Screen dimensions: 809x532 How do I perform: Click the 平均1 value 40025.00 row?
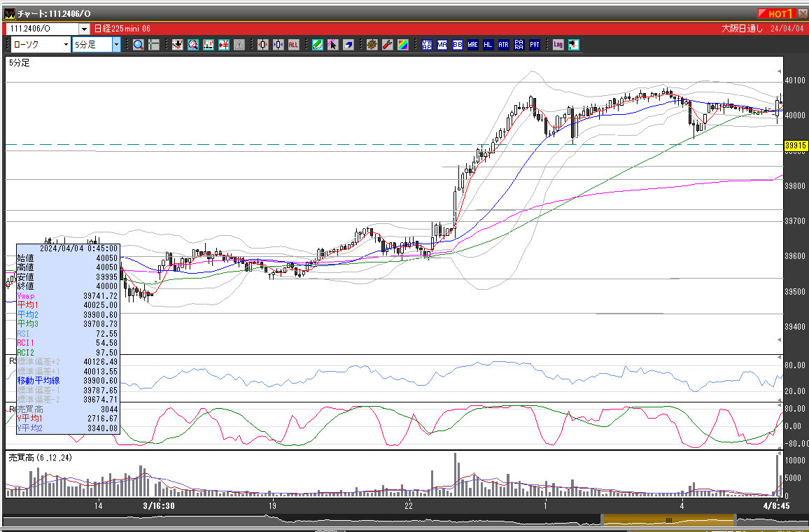coord(68,305)
